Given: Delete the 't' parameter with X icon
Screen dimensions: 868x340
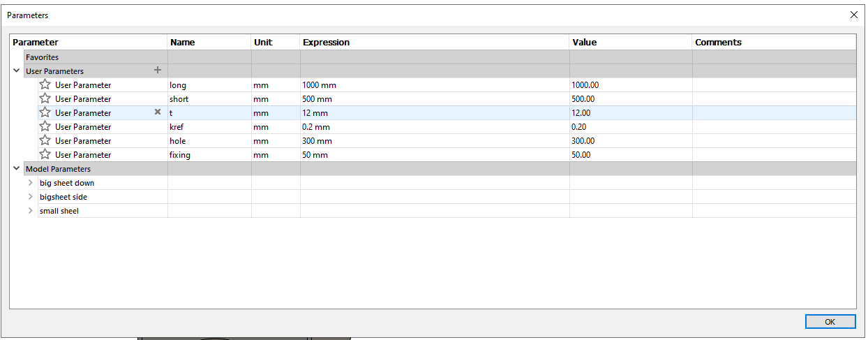Looking at the screenshot, I should coord(158,112).
